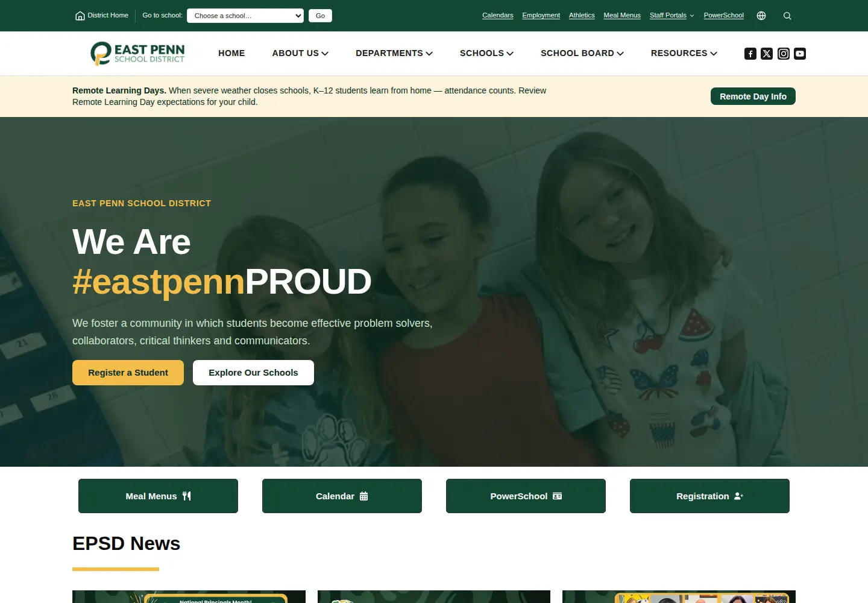
Task: Open the Calendars top link
Action: click(x=498, y=16)
